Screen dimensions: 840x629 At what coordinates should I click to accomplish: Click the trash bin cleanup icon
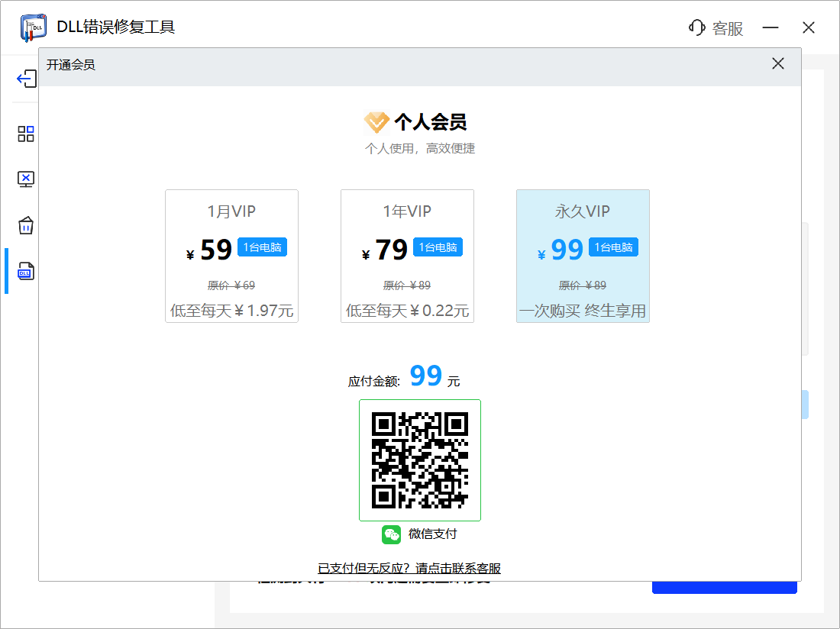point(25,225)
